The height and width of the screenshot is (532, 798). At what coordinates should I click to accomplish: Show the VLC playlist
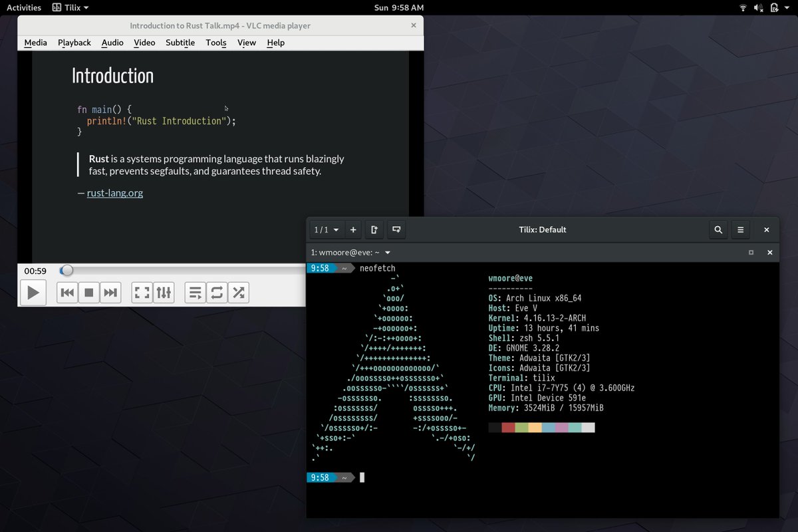196,292
